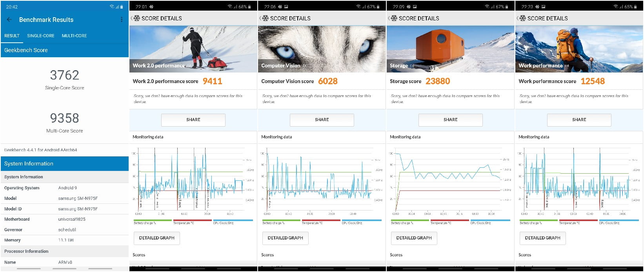644x272 pixels.
Task: Open the detailed graph for Storage
Action: click(x=414, y=238)
